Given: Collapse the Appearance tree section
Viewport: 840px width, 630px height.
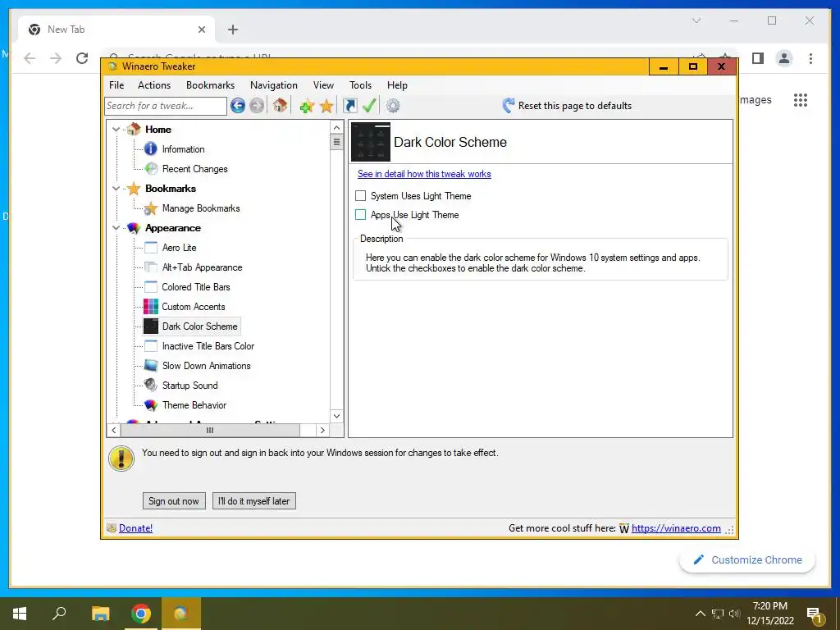Looking at the screenshot, I should pos(116,228).
